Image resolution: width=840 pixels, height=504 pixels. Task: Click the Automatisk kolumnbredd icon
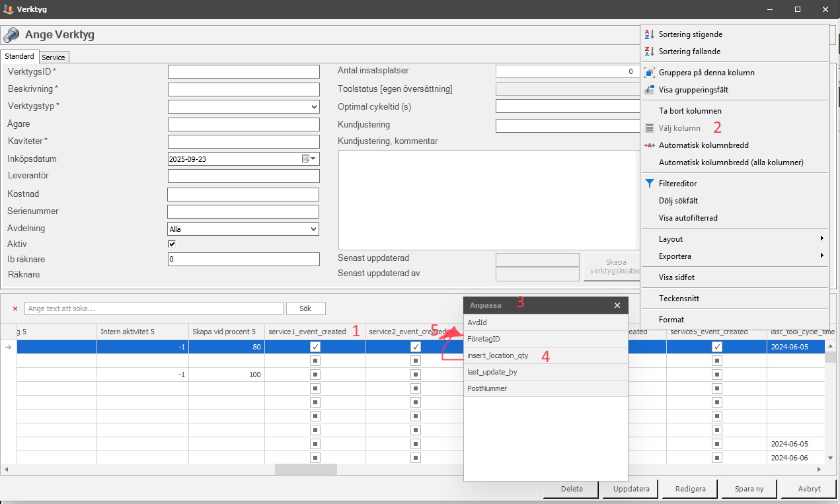pos(649,145)
